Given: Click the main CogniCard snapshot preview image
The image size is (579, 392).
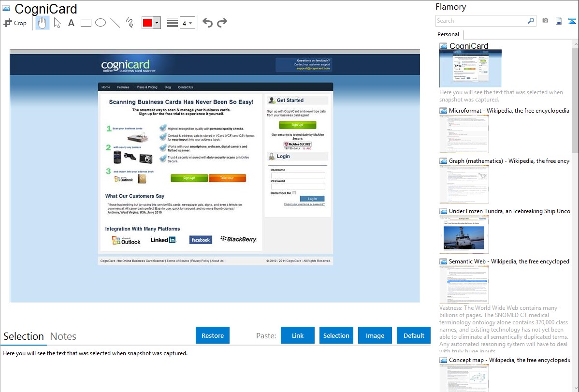Looking at the screenshot, I should tap(215, 176).
